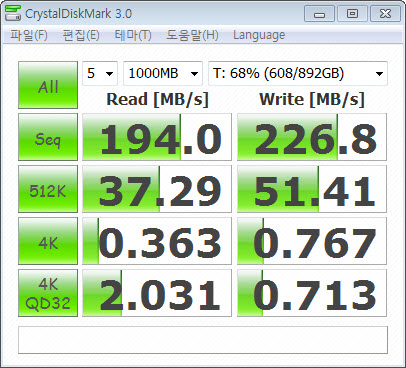Click the empty comment field at bottom

pyautogui.click(x=203, y=340)
